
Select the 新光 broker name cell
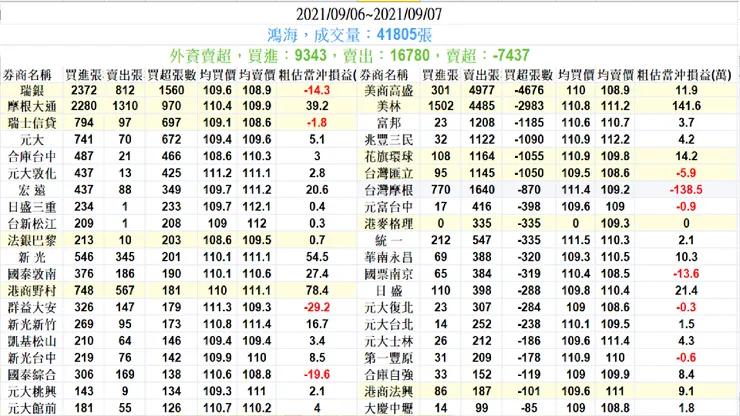(32, 257)
